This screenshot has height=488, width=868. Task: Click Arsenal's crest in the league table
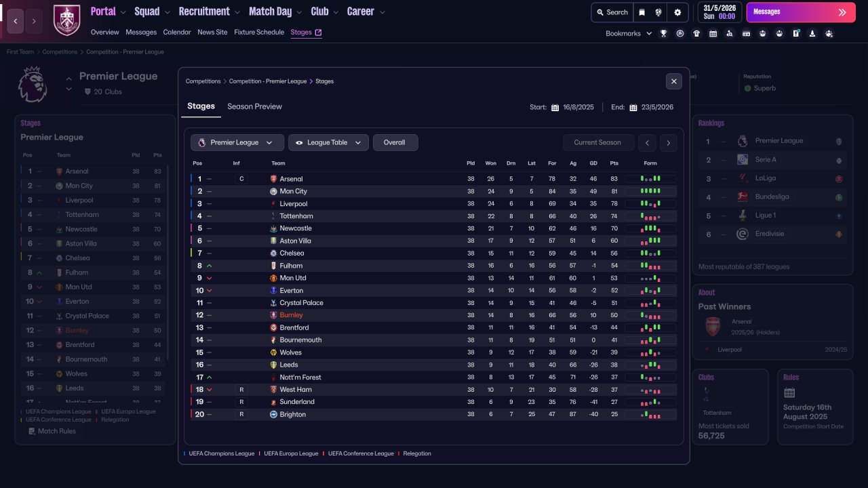point(273,179)
